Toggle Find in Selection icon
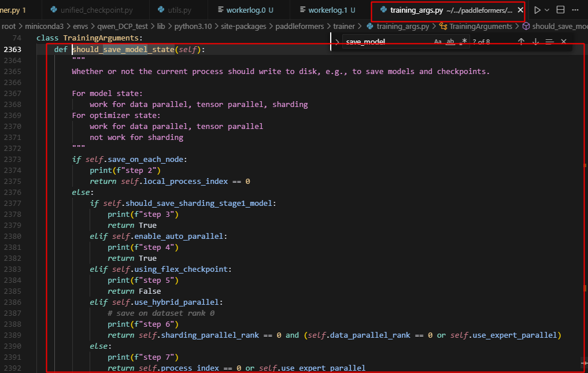Image resolution: width=588 pixels, height=373 pixels. 549,42
